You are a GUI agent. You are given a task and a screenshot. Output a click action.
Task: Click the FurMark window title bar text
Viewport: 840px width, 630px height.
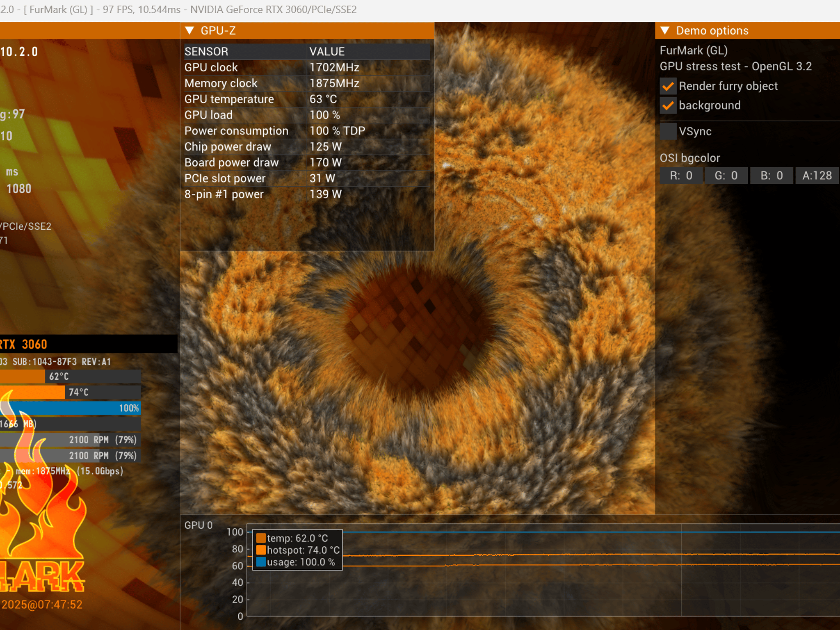178,9
